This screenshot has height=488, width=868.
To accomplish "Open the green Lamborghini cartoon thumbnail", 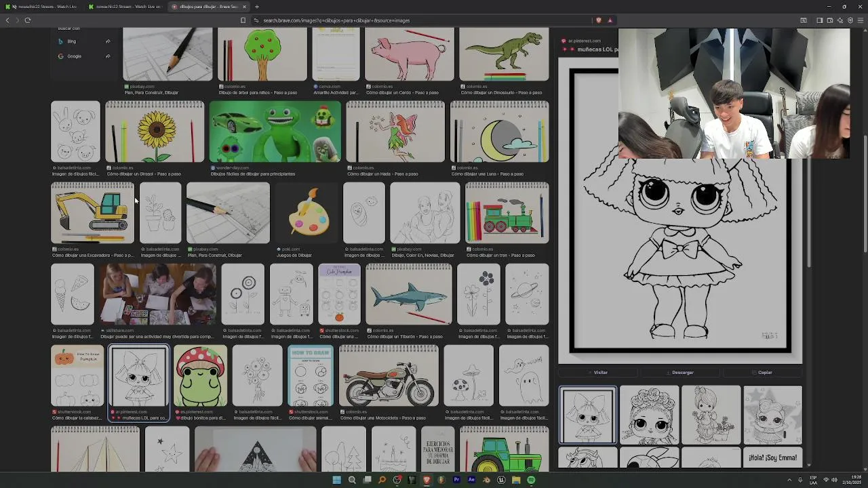I will (x=275, y=131).
